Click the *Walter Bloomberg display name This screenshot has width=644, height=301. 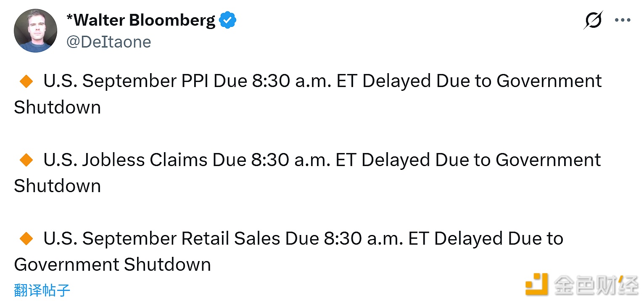141,20
